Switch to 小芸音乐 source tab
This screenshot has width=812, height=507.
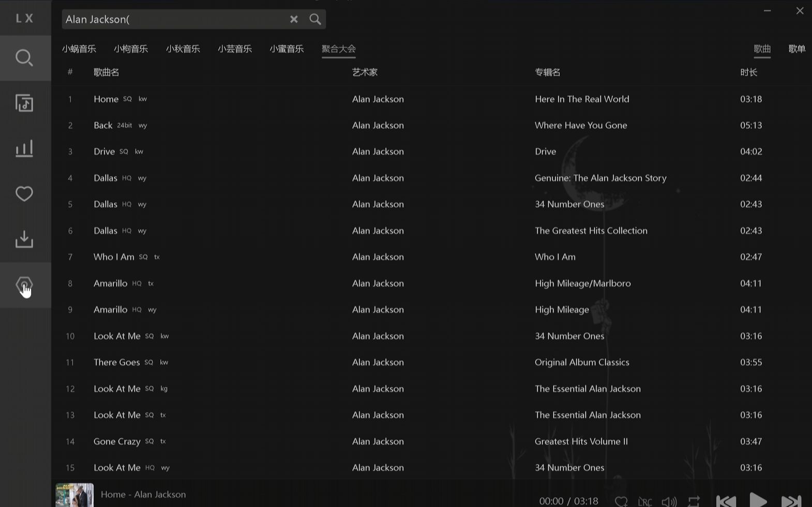click(x=235, y=49)
